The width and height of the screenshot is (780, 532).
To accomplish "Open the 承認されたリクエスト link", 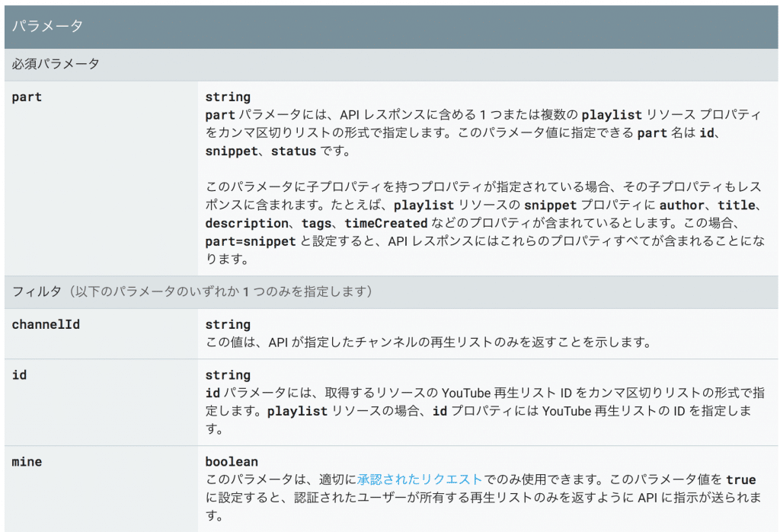I will click(x=420, y=479).
